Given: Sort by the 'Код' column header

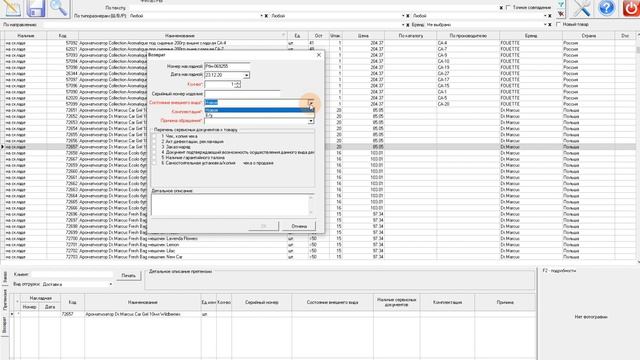Looking at the screenshot, I should (x=62, y=36).
